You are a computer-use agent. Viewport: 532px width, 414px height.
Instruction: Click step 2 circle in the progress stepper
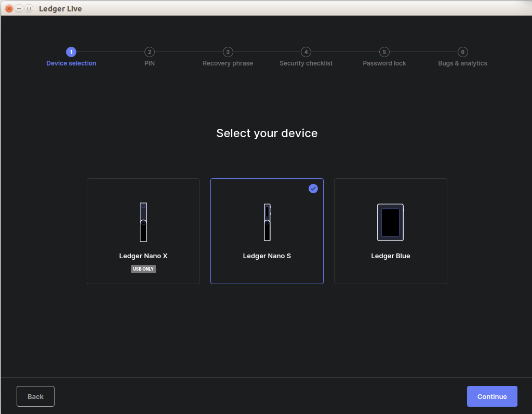pyautogui.click(x=150, y=52)
